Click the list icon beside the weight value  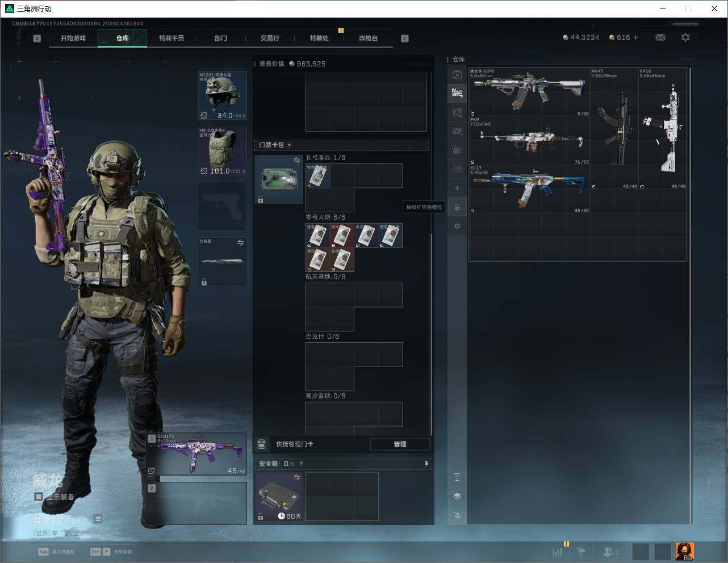(98, 519)
